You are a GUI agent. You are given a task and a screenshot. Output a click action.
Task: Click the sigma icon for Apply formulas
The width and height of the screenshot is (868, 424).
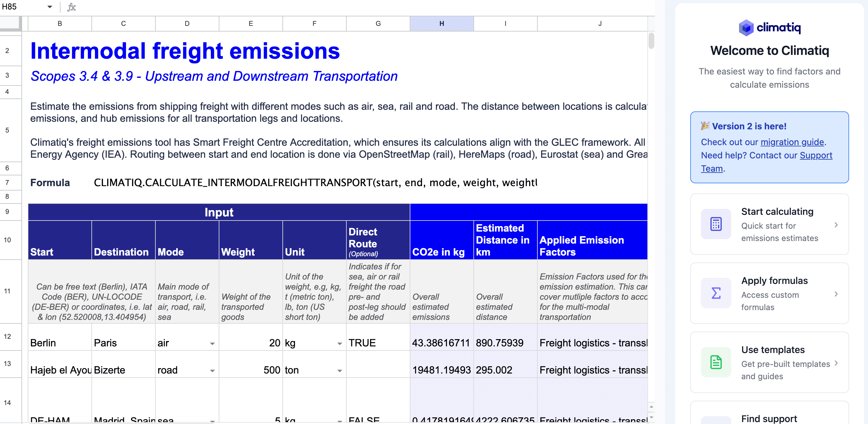pos(716,293)
